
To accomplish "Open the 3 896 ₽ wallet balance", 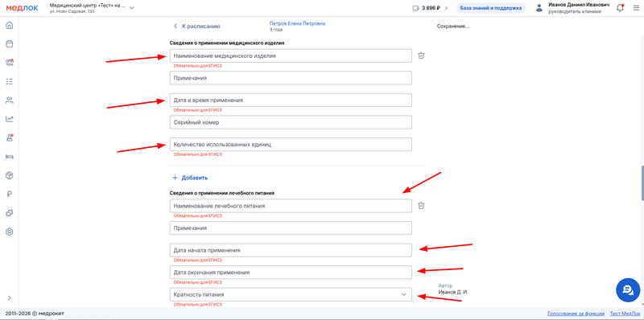I will click(x=427, y=8).
